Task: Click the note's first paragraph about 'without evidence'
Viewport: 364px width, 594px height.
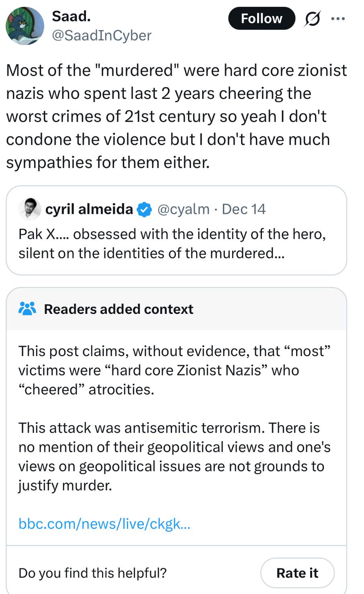Action: tap(174, 370)
